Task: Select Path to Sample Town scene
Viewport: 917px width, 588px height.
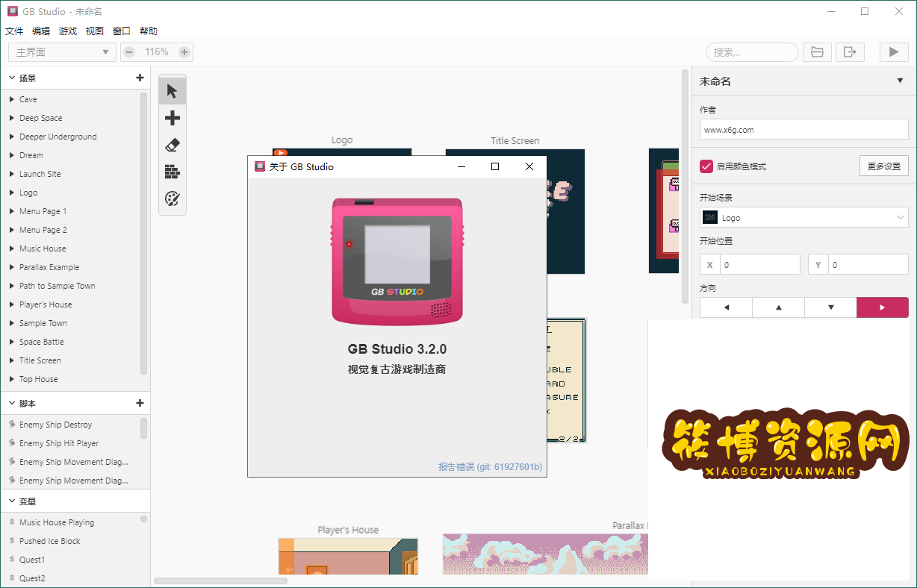Action: [x=57, y=286]
